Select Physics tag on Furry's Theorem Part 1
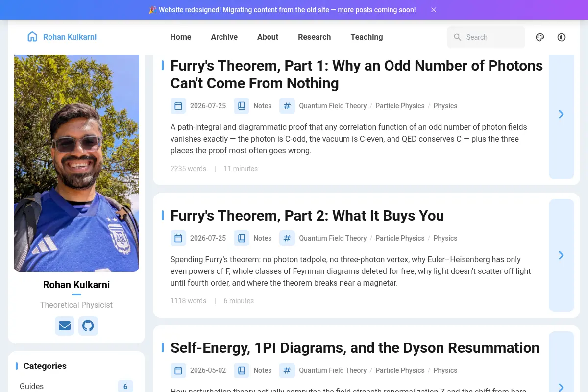This screenshot has width=588, height=392. (x=445, y=106)
